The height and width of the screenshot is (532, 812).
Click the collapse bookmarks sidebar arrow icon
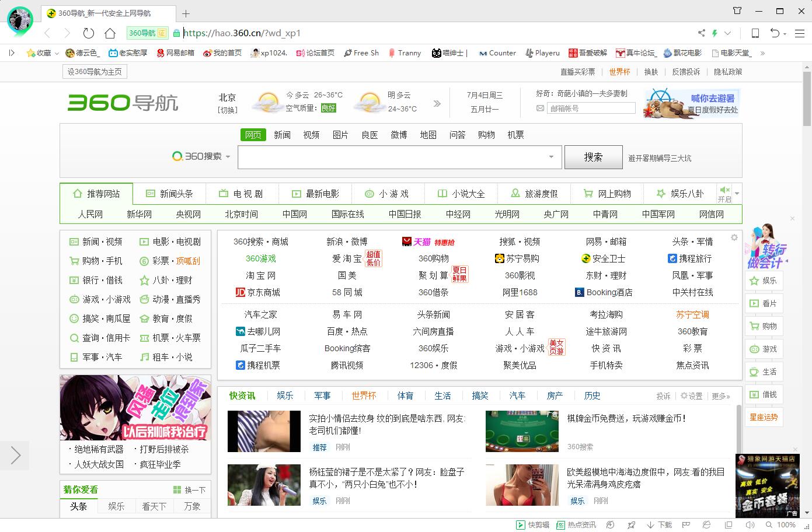[12, 52]
